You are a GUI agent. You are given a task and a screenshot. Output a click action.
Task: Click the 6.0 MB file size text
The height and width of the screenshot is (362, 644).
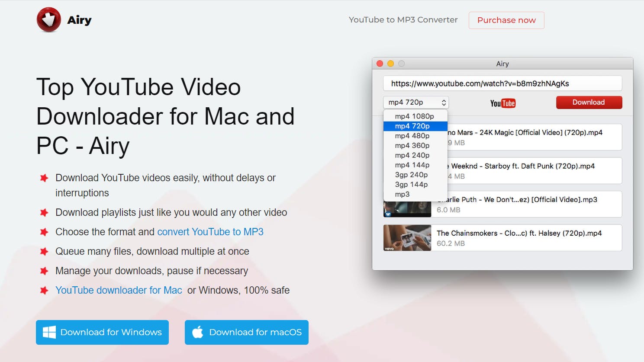[448, 210]
